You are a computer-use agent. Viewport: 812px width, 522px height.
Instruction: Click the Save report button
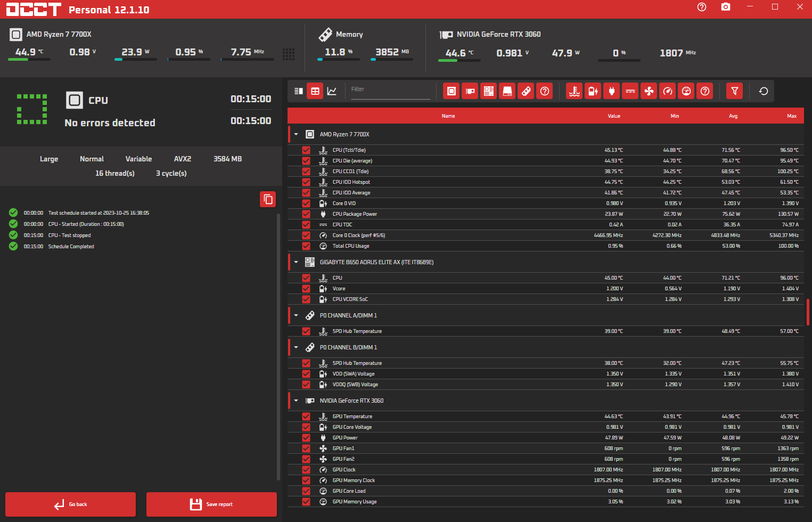211,504
